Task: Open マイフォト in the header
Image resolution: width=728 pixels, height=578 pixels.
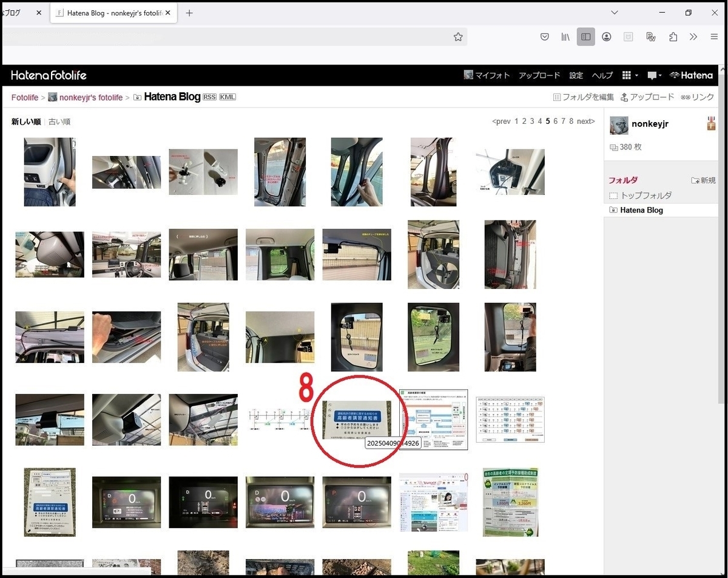Action: coord(487,75)
